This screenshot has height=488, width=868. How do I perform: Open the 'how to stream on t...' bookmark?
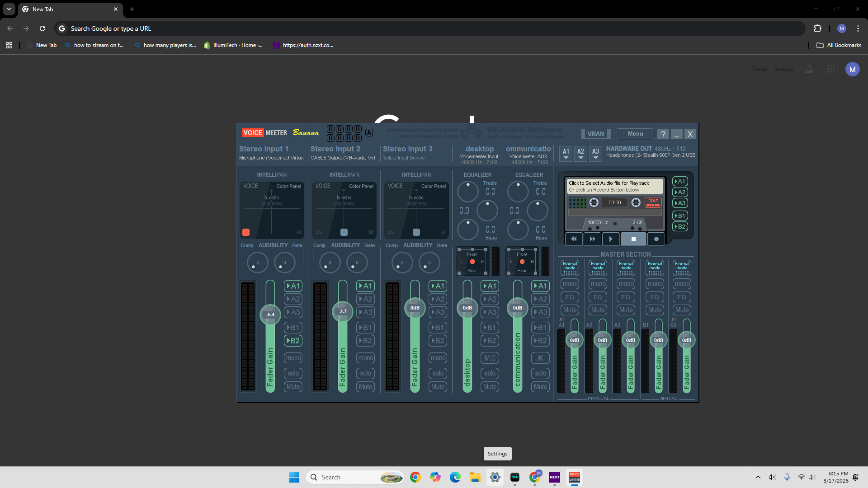(94, 45)
